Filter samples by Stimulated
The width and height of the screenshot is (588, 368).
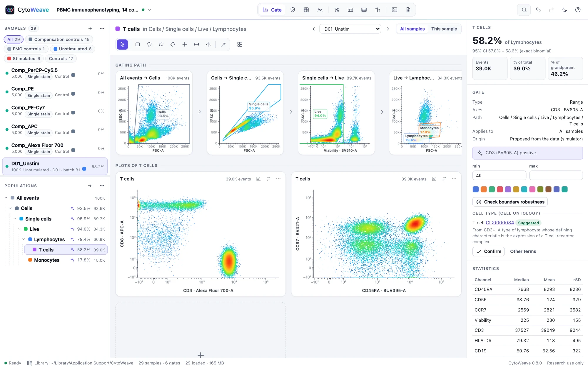(x=24, y=59)
